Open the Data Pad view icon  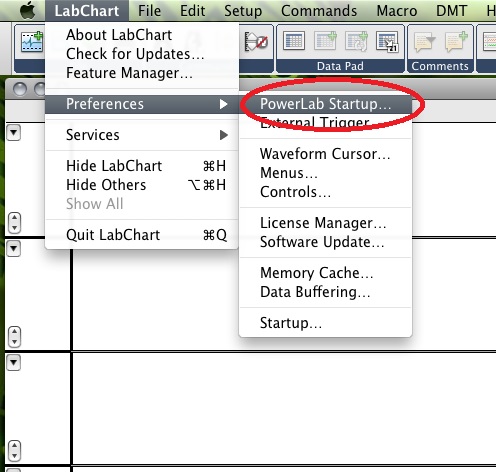(x=294, y=41)
